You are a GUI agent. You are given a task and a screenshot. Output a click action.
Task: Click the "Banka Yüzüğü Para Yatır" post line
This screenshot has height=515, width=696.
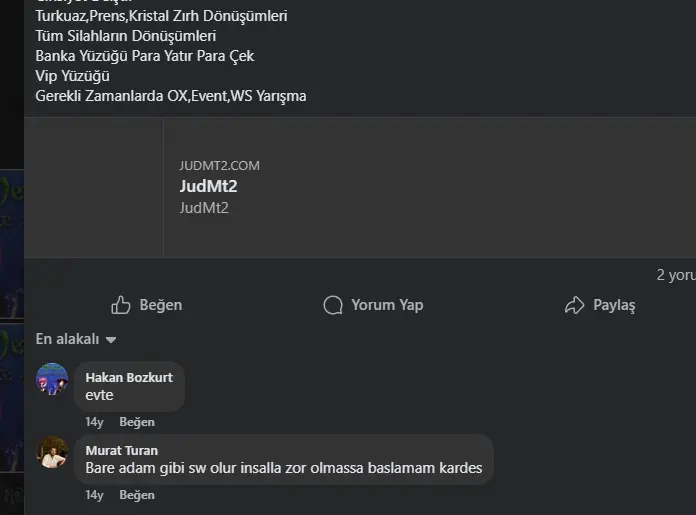pos(145,56)
